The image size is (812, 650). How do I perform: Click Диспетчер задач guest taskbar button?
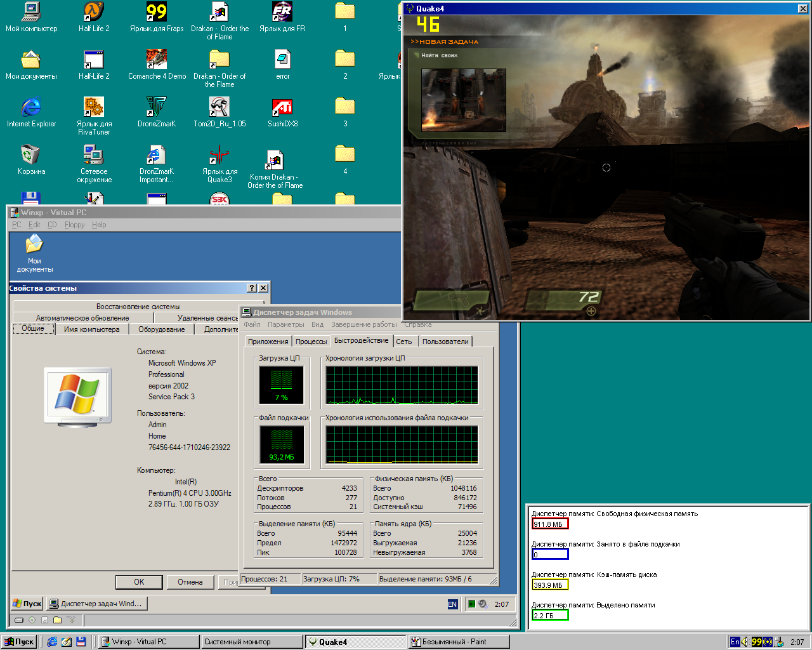(96, 604)
